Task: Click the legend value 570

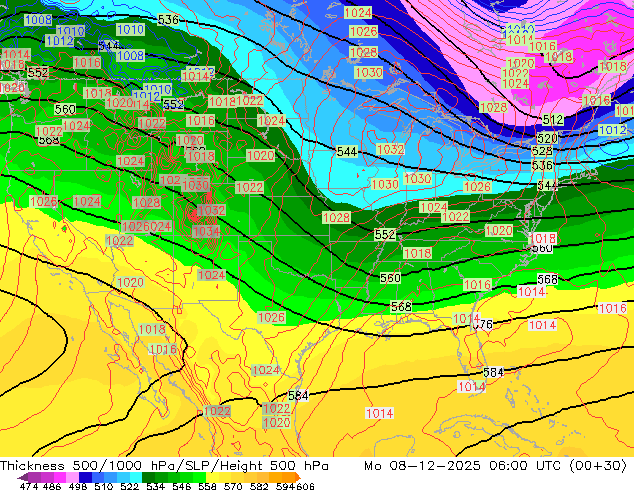Action: point(233,486)
